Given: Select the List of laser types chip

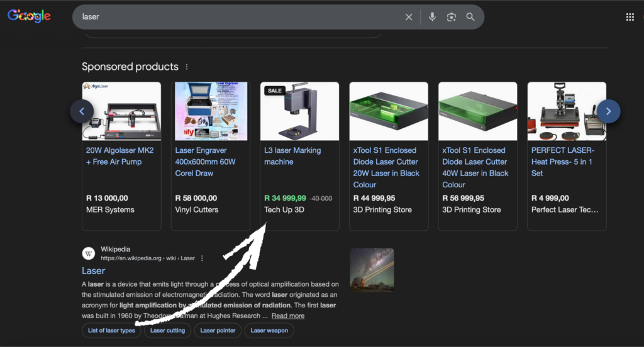Looking at the screenshot, I should 111,331.
